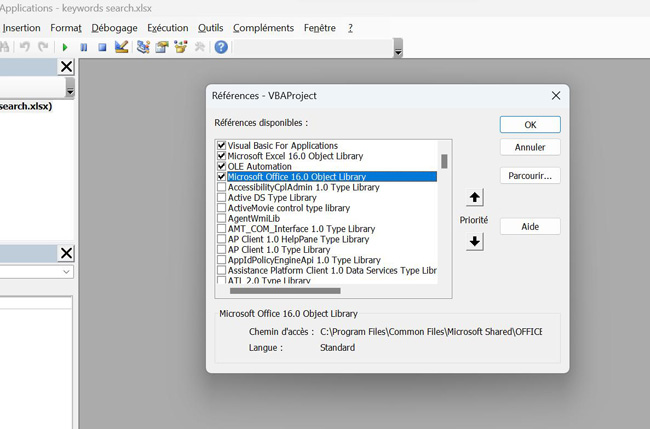
Task: Enable AccessibilityCplAdmin 1.0 Type Library checkbox
Action: click(222, 187)
